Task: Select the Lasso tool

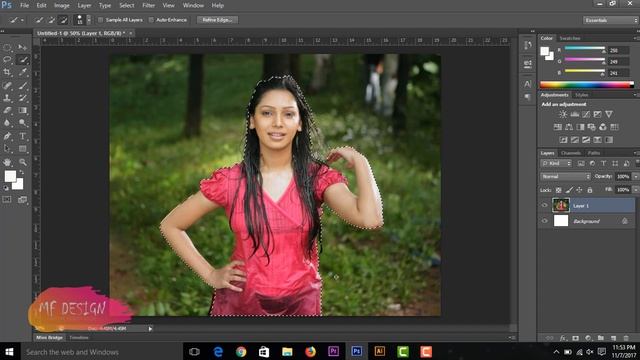Action: pyautogui.click(x=7, y=60)
